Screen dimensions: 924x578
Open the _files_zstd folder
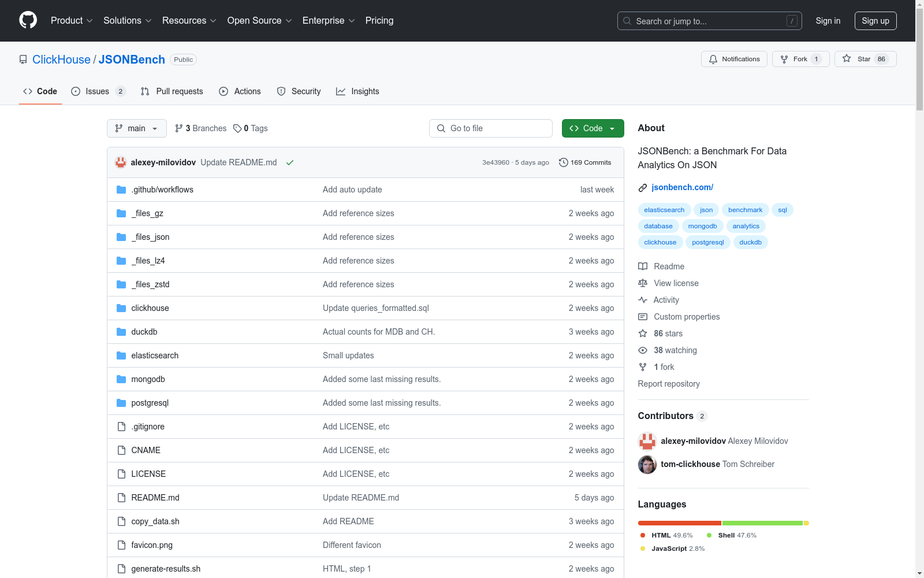150,284
